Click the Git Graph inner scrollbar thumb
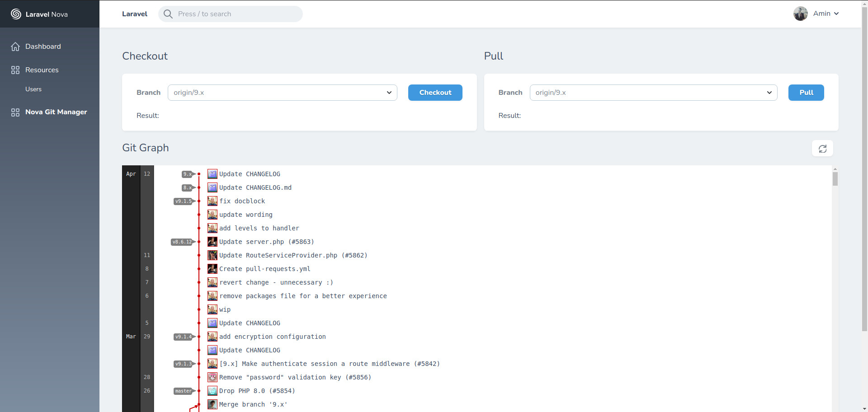868x412 pixels. 835,179
